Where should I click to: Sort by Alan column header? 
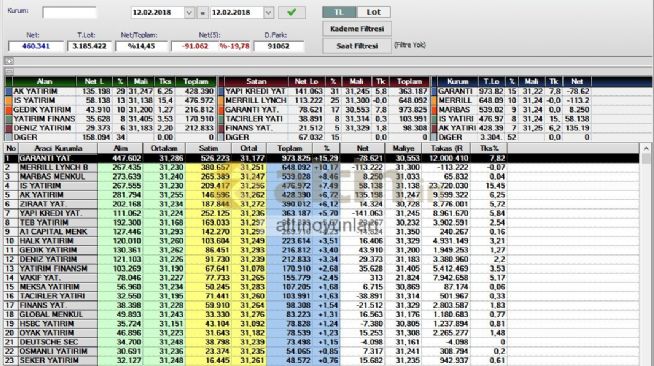tap(44, 82)
